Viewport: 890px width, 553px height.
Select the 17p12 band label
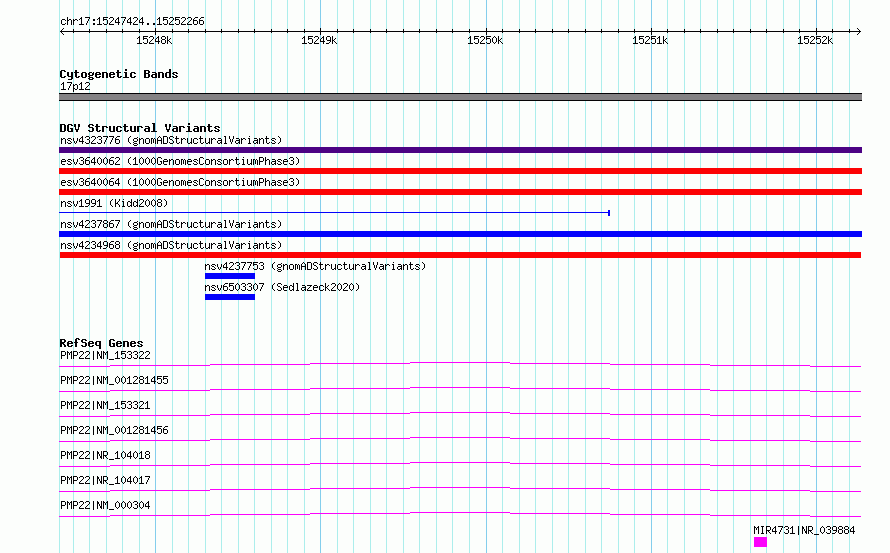click(75, 86)
